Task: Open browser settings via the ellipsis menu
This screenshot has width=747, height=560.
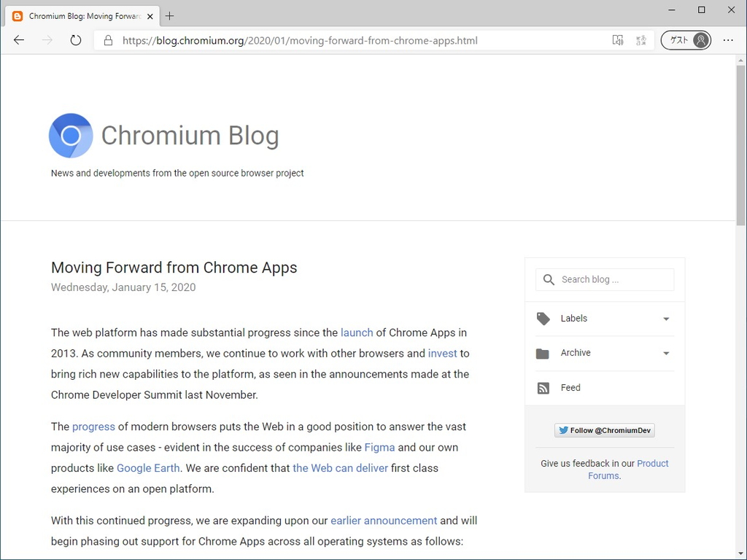Action: point(728,40)
